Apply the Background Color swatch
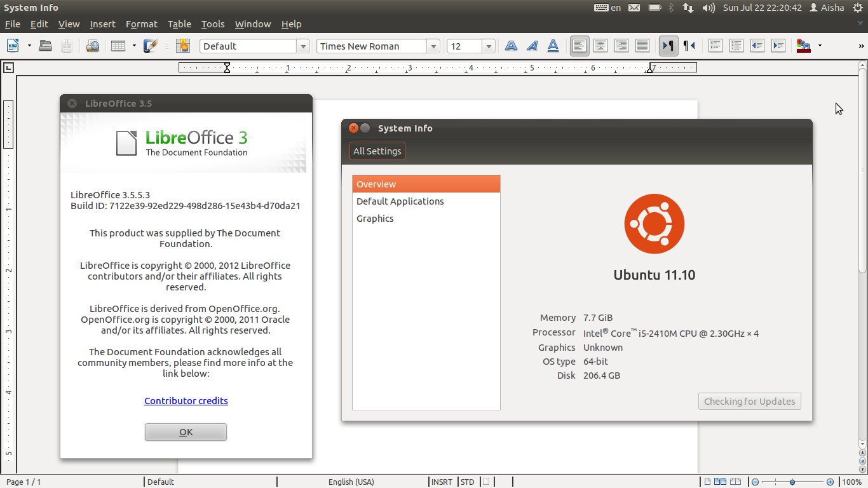868x488 pixels. click(804, 46)
